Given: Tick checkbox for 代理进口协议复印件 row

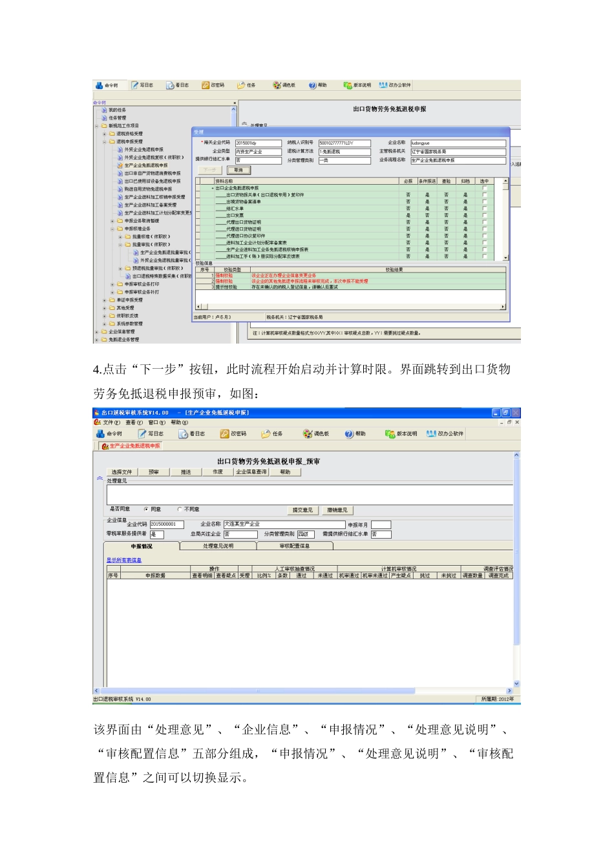Looking at the screenshot, I should 485,236.
